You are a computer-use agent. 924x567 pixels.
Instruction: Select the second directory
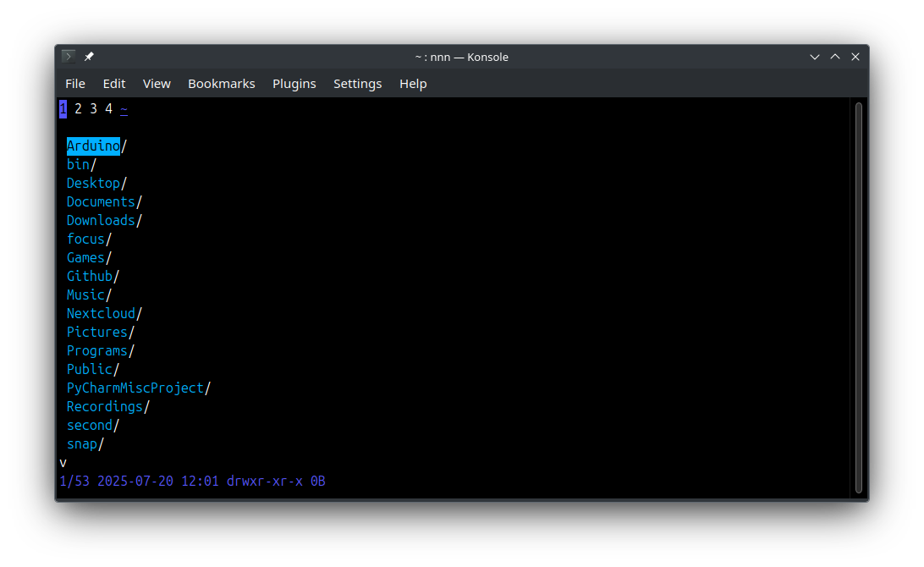click(93, 425)
